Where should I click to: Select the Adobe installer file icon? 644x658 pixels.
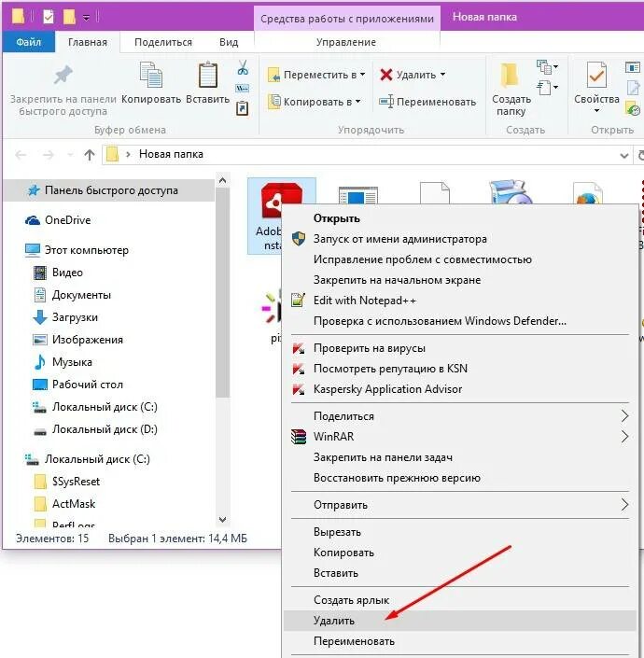click(281, 201)
